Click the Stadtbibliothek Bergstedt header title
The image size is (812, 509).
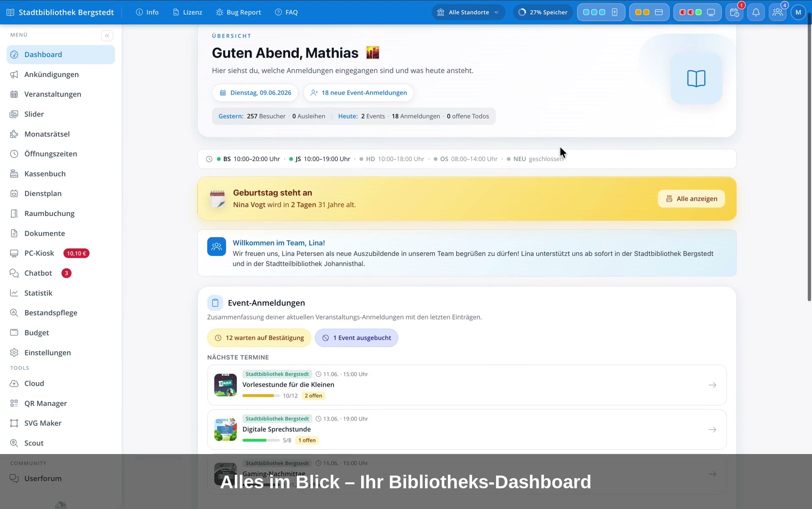(x=66, y=12)
